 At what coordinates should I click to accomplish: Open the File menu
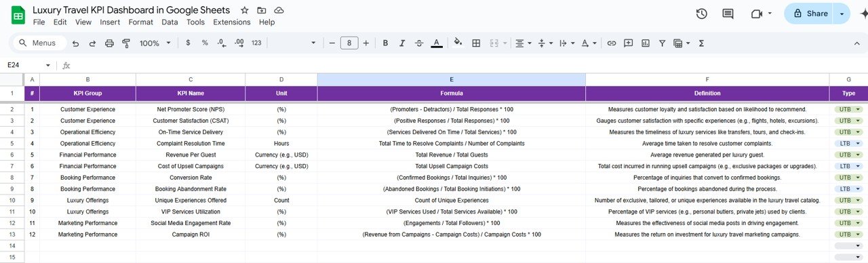[39, 22]
